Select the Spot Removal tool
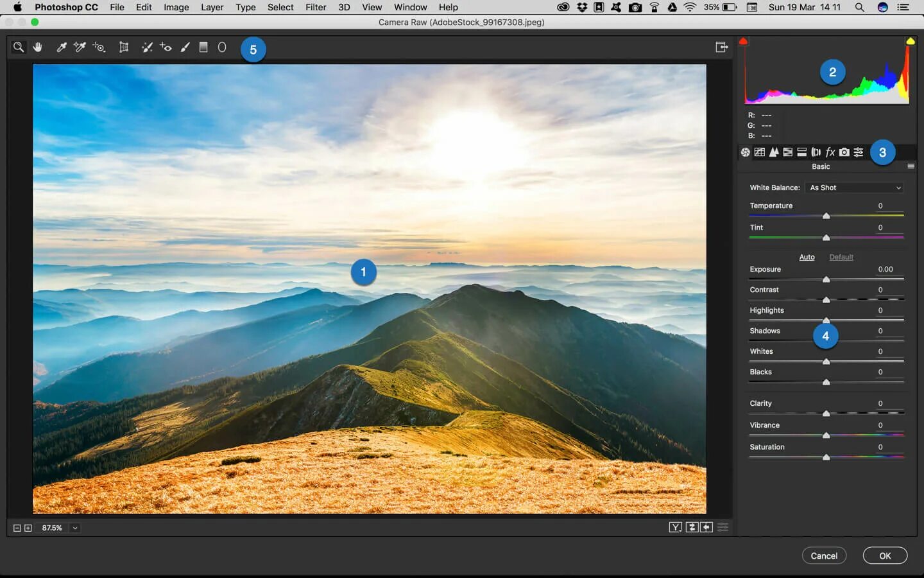 (x=147, y=47)
